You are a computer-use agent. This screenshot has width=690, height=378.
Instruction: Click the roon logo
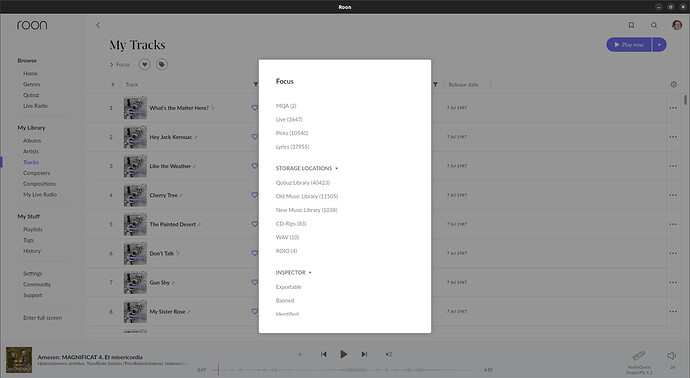tap(32, 25)
